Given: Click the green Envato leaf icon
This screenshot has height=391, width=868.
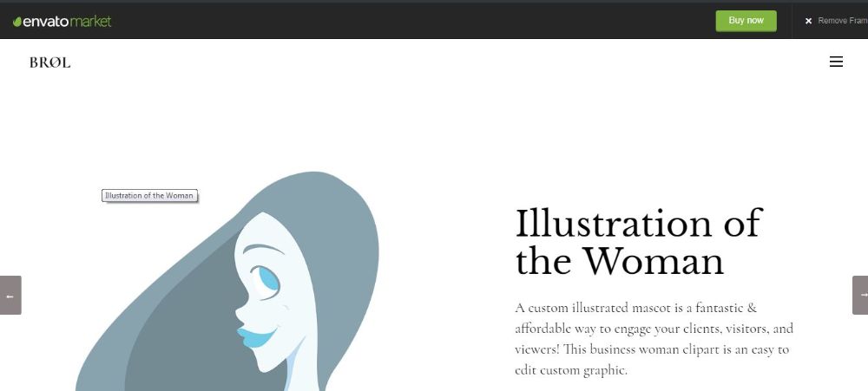Looking at the screenshot, I should (17, 22).
